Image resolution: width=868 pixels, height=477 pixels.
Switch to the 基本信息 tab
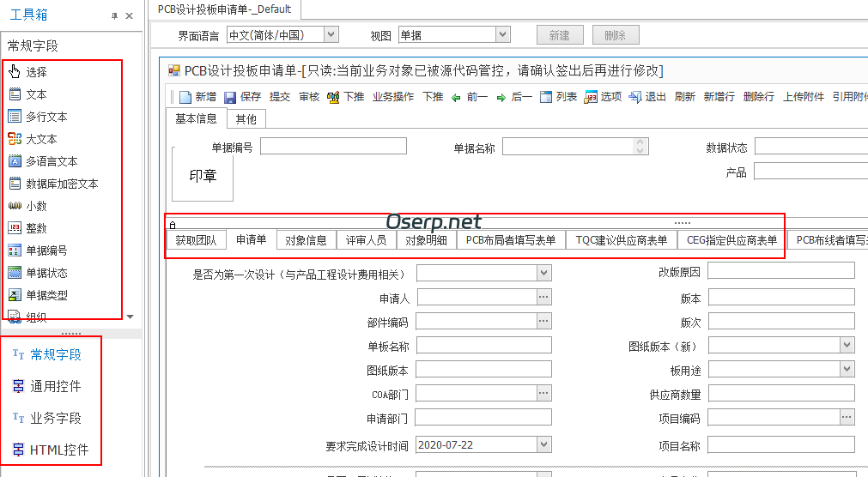click(x=196, y=118)
